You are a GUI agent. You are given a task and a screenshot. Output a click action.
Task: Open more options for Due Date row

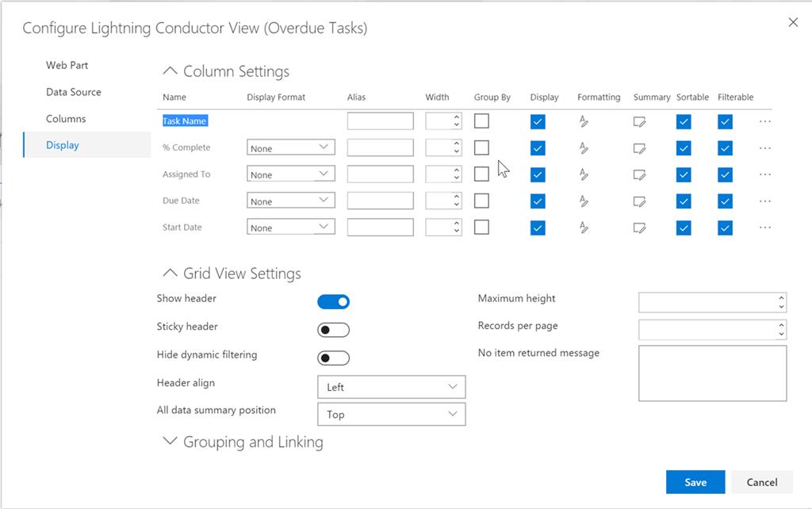pos(765,201)
